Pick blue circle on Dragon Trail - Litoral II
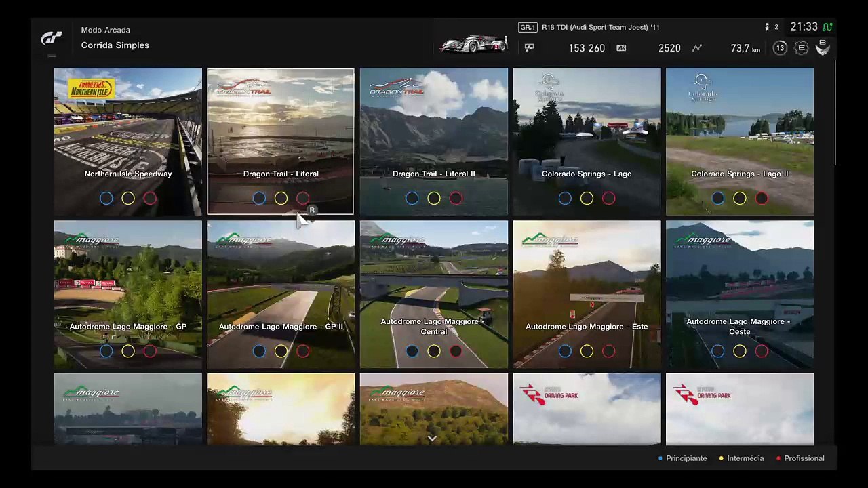868x488 pixels. coord(412,199)
